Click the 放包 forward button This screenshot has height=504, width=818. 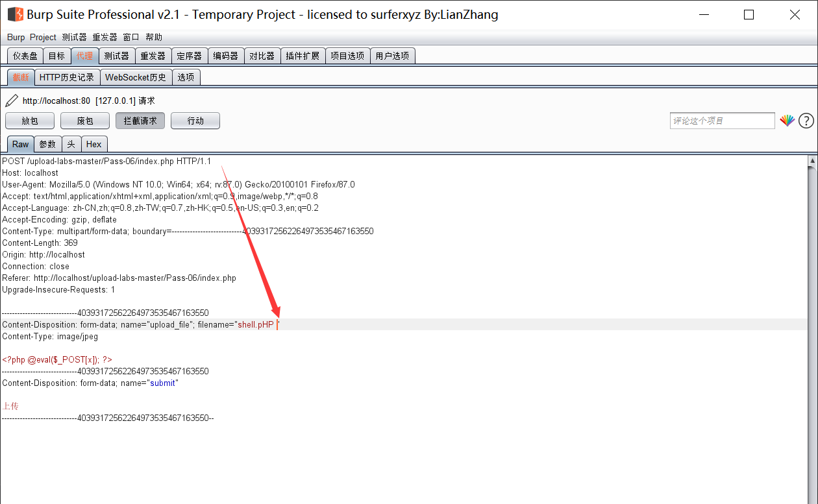click(x=30, y=121)
